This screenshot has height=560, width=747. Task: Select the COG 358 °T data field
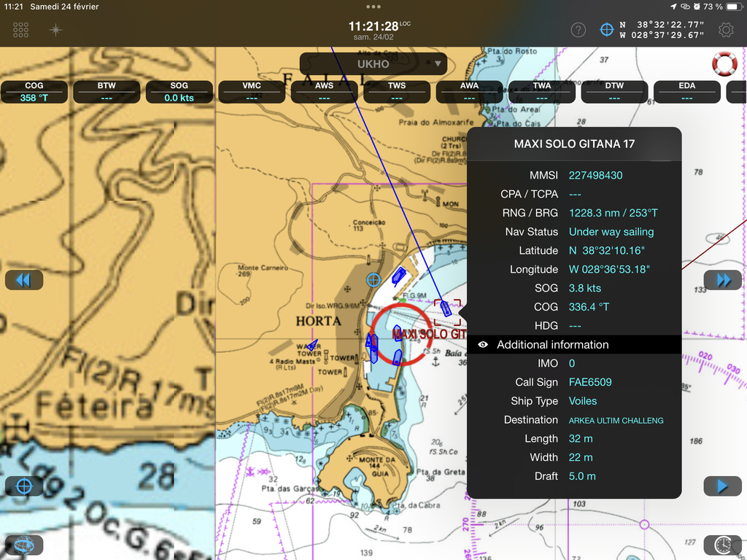point(34,92)
